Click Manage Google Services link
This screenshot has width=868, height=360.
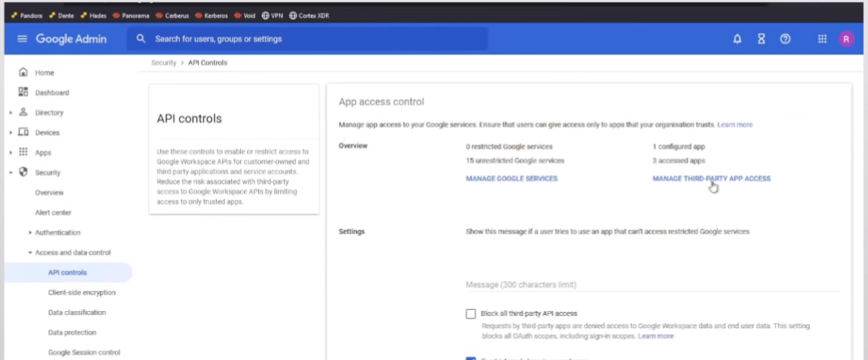pos(511,179)
